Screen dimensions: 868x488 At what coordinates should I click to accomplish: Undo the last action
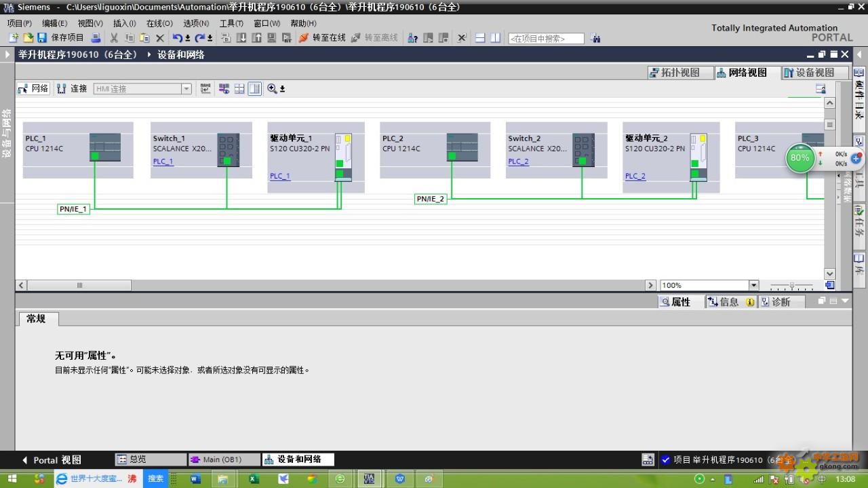pyautogui.click(x=177, y=38)
